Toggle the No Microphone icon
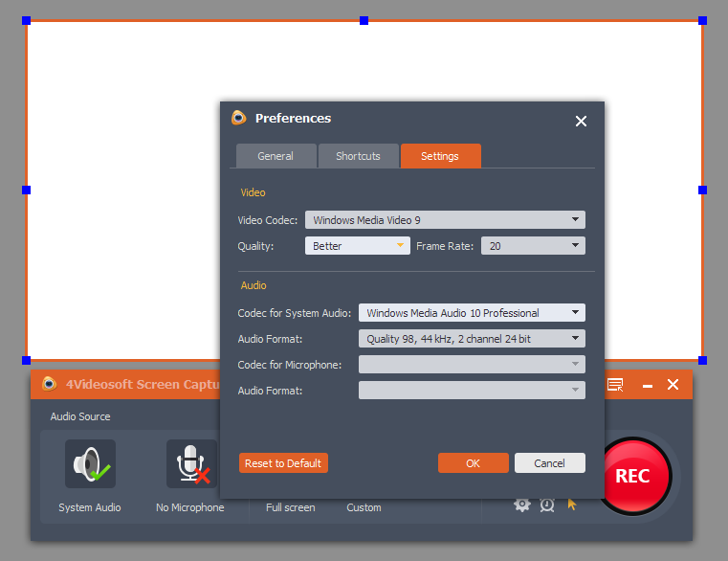728x561 pixels. [191, 463]
